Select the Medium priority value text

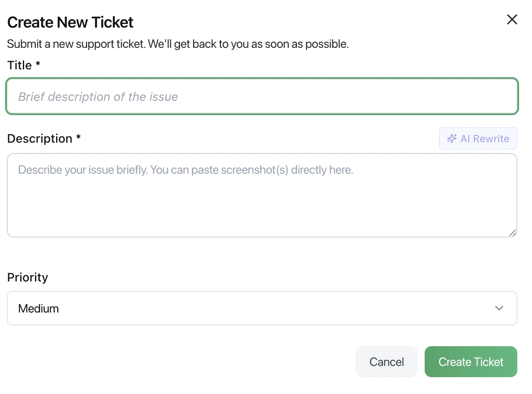coord(38,309)
